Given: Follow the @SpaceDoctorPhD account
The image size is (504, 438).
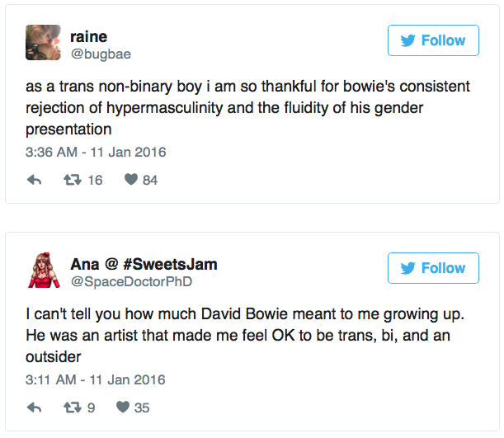Looking at the screenshot, I should [x=433, y=268].
